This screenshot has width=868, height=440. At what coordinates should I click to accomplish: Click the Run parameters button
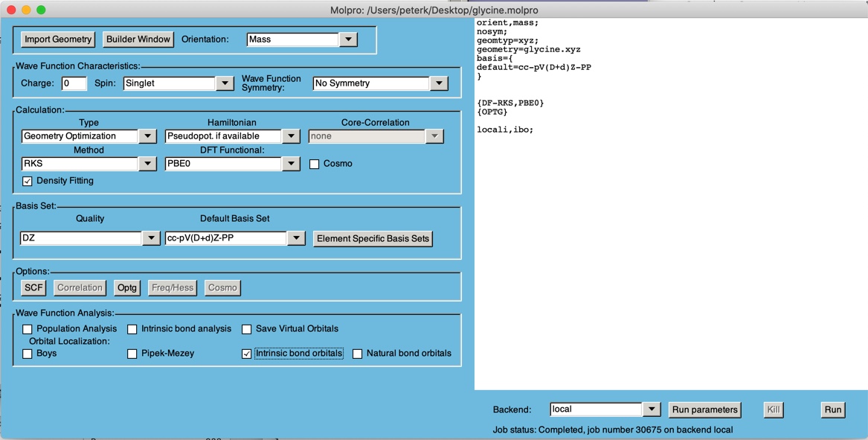pos(704,409)
